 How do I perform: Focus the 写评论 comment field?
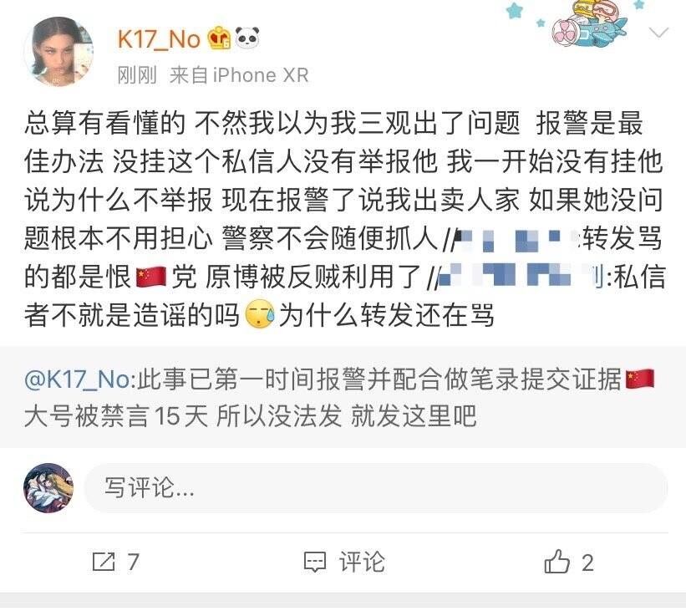pos(376,488)
